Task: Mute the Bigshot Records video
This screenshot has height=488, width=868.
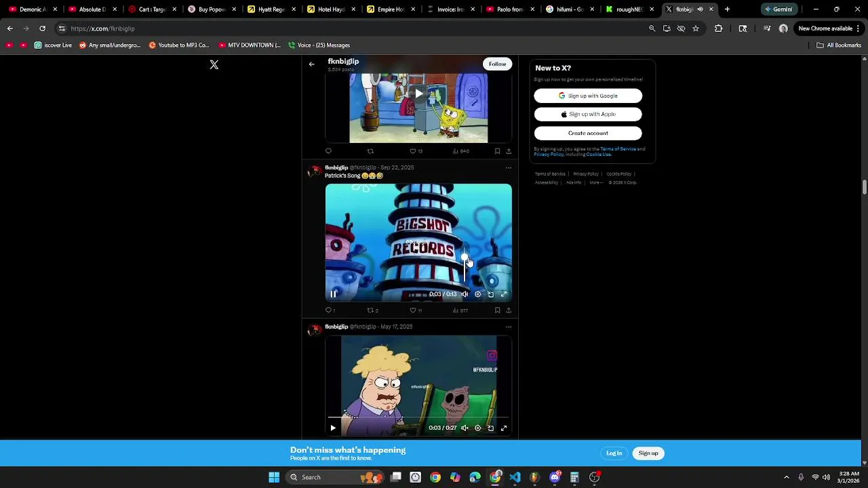Action: tap(465, 294)
